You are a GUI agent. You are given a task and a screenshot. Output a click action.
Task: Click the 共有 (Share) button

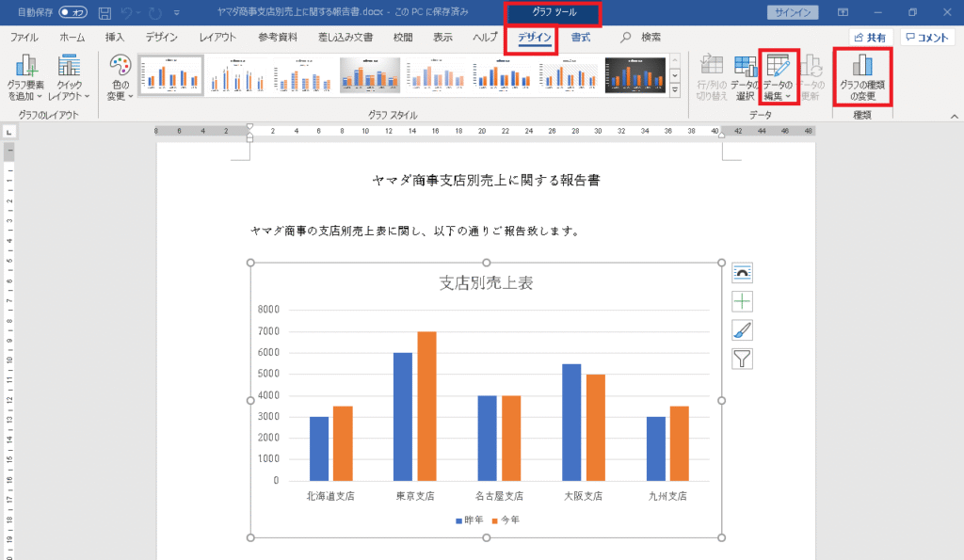point(870,37)
